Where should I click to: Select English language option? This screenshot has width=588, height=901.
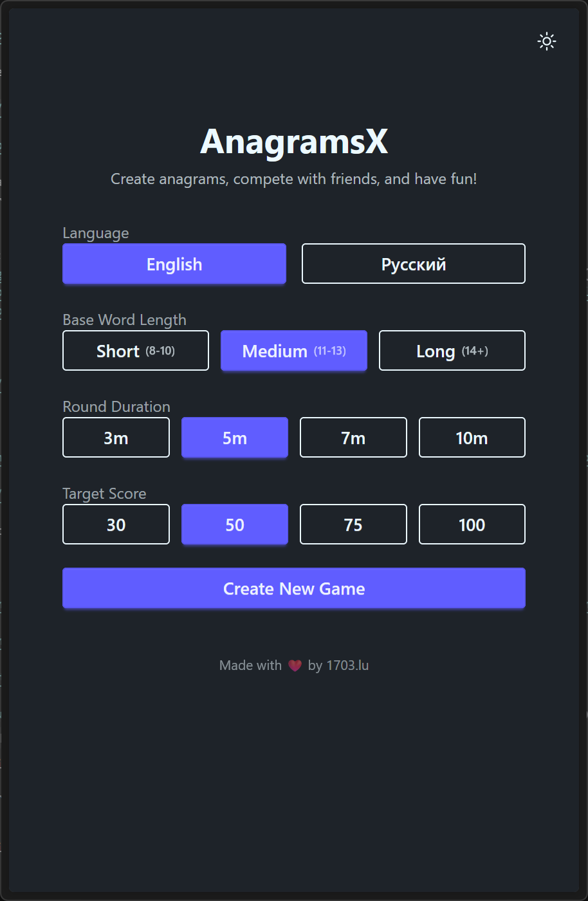pyautogui.click(x=174, y=264)
